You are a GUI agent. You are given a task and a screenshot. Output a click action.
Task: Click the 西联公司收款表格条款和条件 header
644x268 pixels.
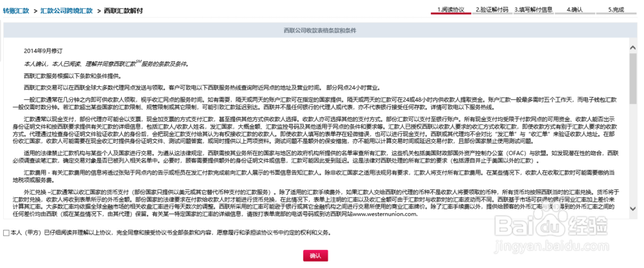320,30
